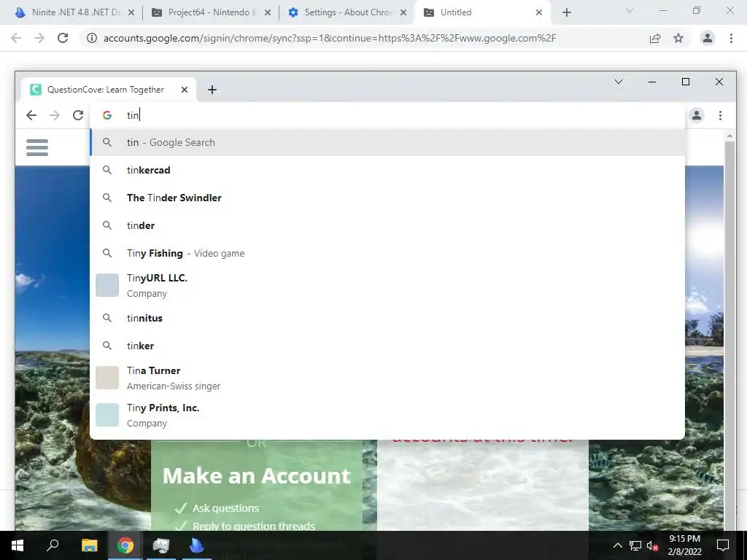This screenshot has width=747, height=560.
Task: Click the muted volume tray icon
Action: (x=652, y=545)
